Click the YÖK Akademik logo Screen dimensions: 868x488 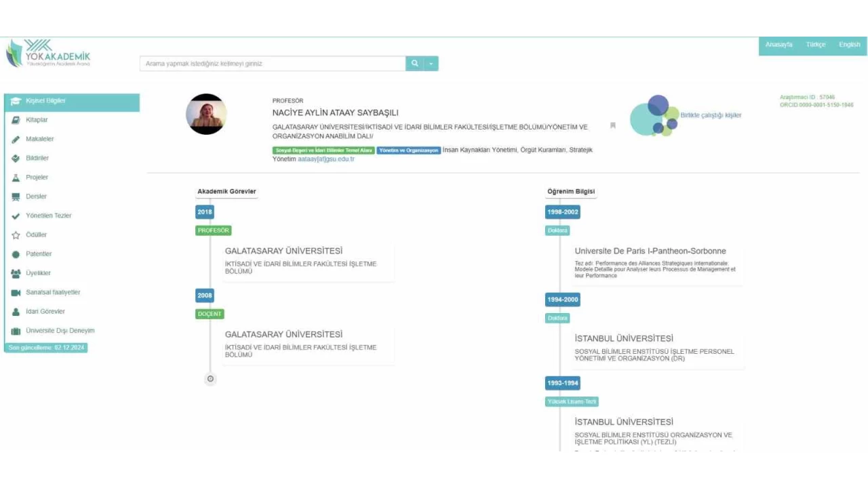point(47,53)
